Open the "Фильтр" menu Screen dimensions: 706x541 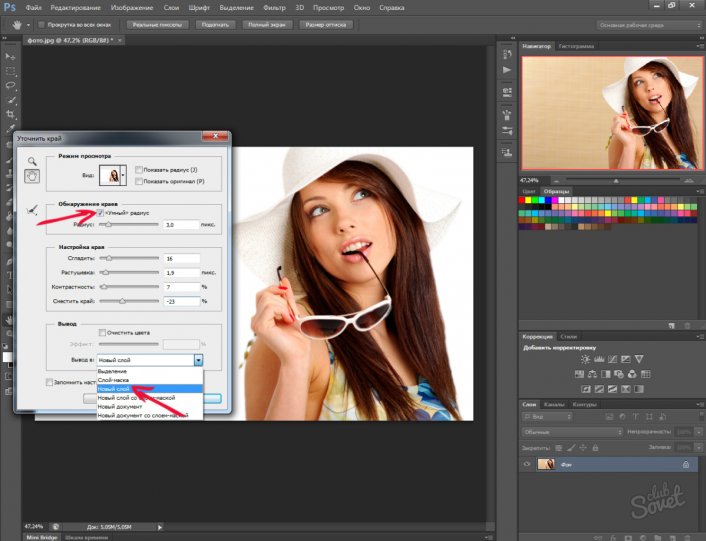(x=275, y=8)
